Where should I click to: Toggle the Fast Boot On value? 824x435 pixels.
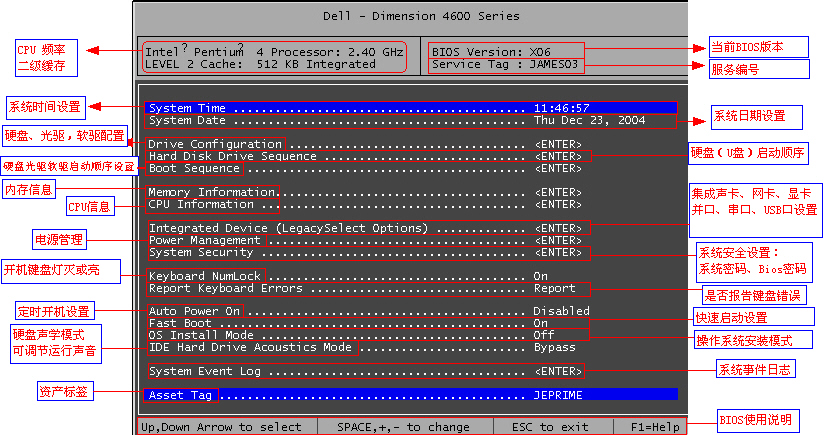point(541,323)
